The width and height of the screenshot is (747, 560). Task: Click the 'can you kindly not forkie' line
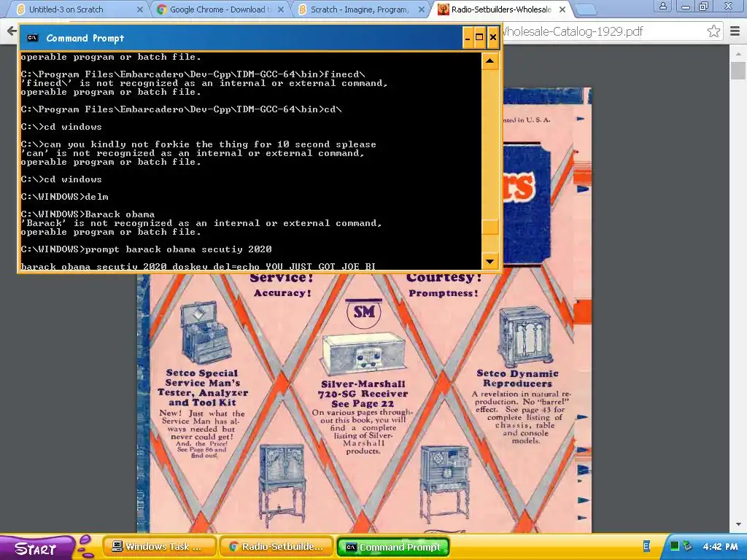(198, 144)
